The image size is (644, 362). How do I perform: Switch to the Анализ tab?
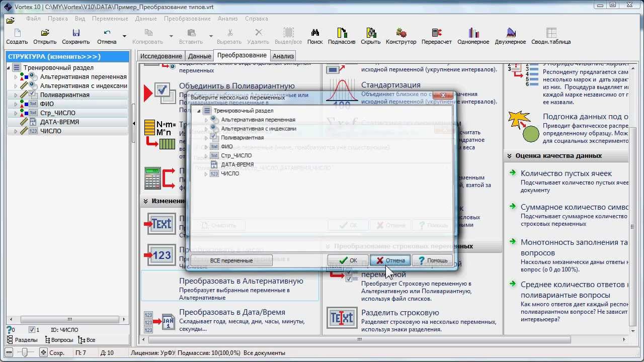tap(283, 56)
